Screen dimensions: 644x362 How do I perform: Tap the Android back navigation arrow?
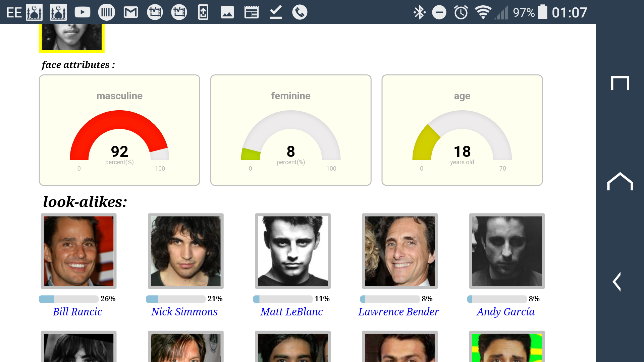coord(617,282)
